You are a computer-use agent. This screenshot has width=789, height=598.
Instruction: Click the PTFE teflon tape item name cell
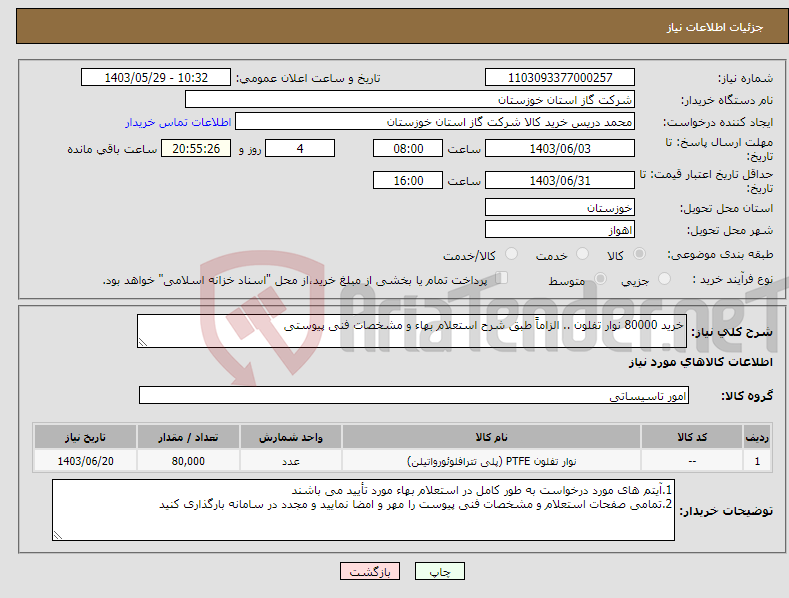[x=491, y=461]
